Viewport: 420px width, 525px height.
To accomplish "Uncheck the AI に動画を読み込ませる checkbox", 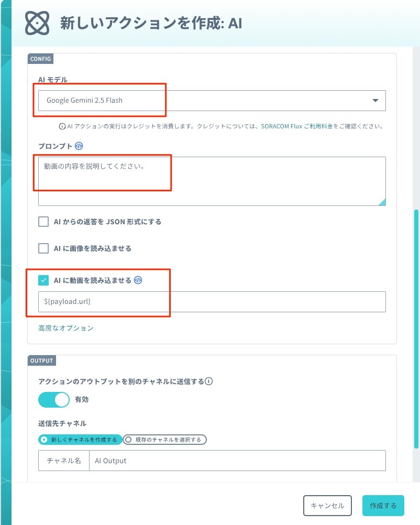I will [43, 280].
